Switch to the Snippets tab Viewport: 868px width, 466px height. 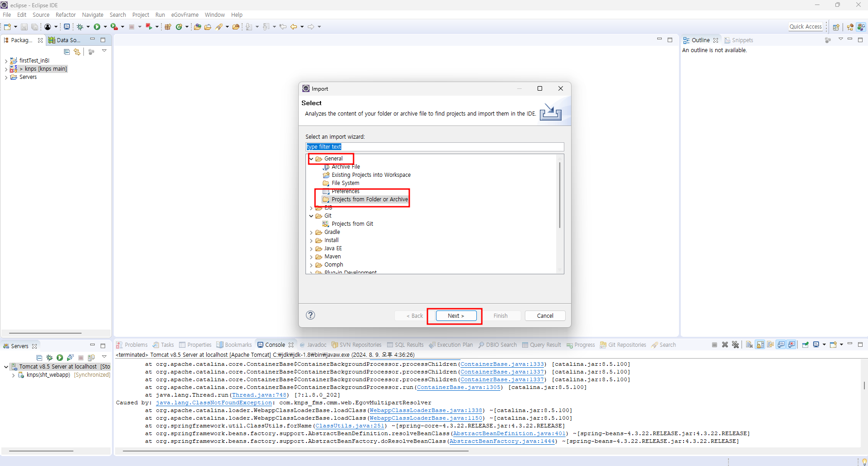[x=739, y=40]
